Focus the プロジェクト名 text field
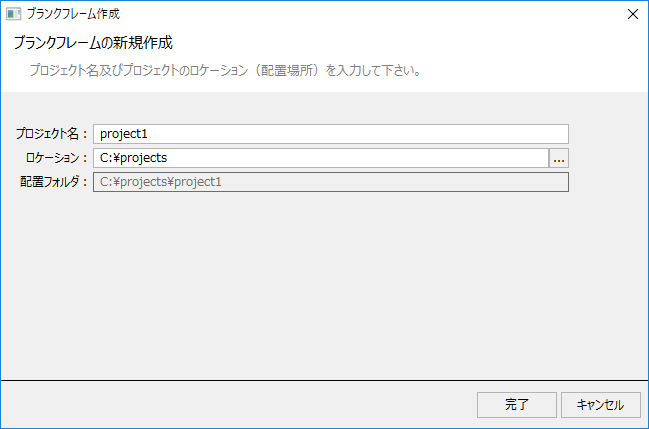649x429 pixels. pos(330,134)
